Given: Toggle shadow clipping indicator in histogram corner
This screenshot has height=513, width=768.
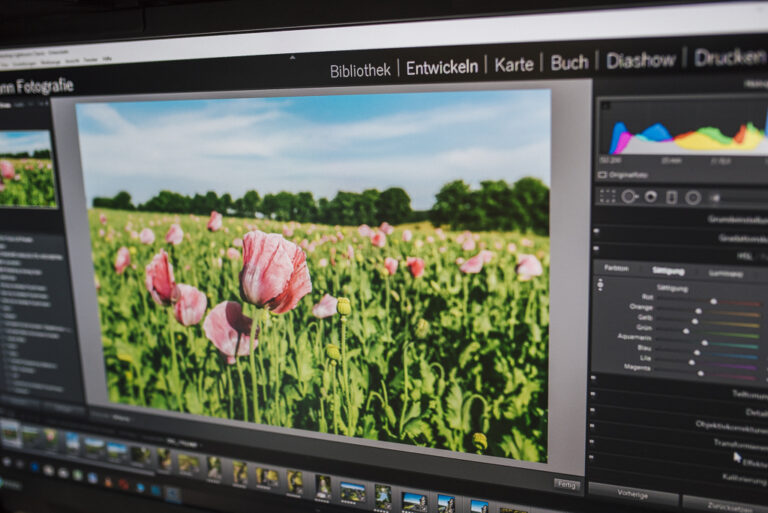Looking at the screenshot, I should pos(605,105).
